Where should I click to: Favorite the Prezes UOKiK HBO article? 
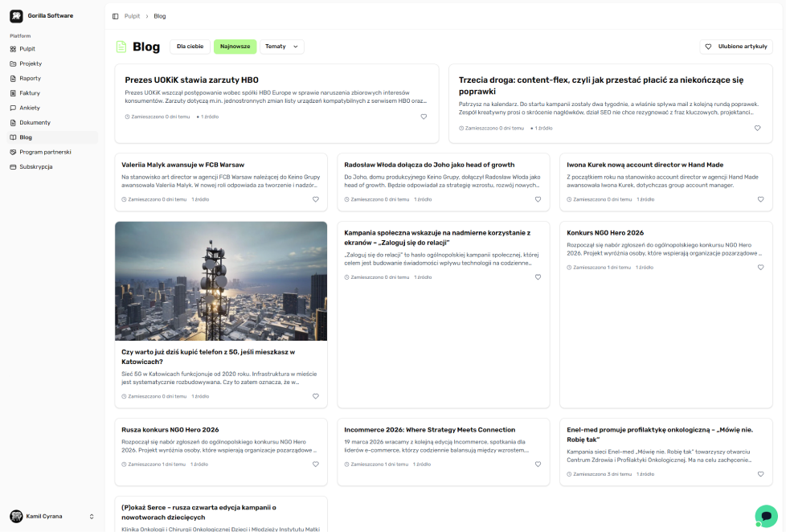(x=424, y=117)
